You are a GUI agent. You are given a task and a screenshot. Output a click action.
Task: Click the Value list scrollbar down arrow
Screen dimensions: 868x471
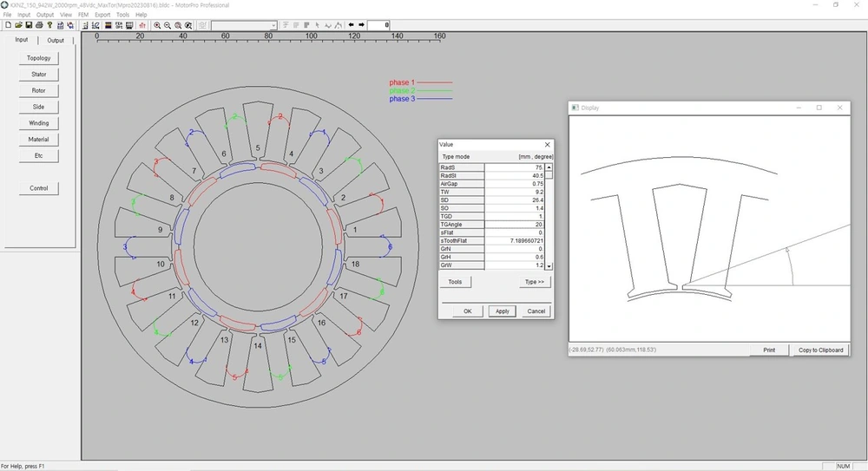pyautogui.click(x=549, y=266)
